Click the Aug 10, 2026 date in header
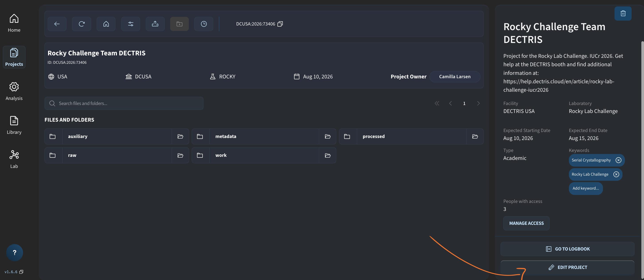 318,77
